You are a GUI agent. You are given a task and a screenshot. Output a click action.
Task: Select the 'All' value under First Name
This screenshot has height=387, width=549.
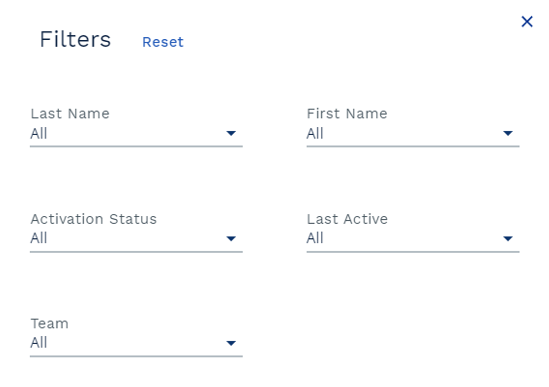tap(315, 133)
